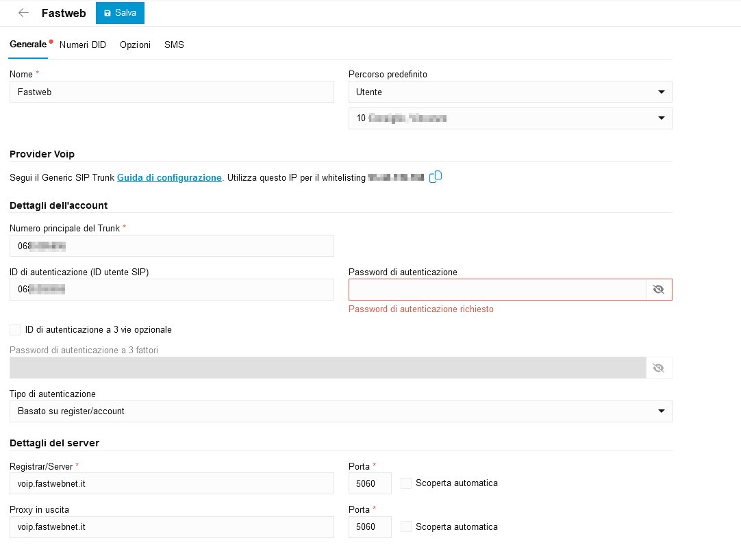Toggle visibility of the 3 fattori password

tap(658, 368)
